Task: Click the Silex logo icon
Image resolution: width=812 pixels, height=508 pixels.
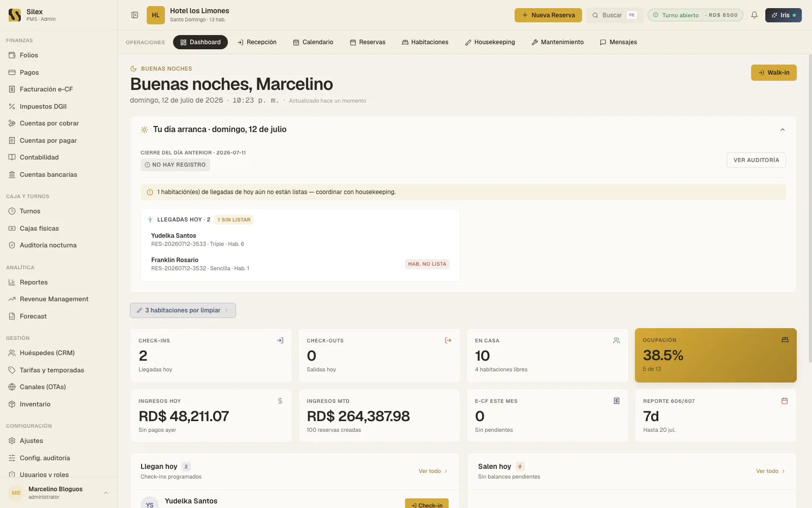Action: [15, 15]
